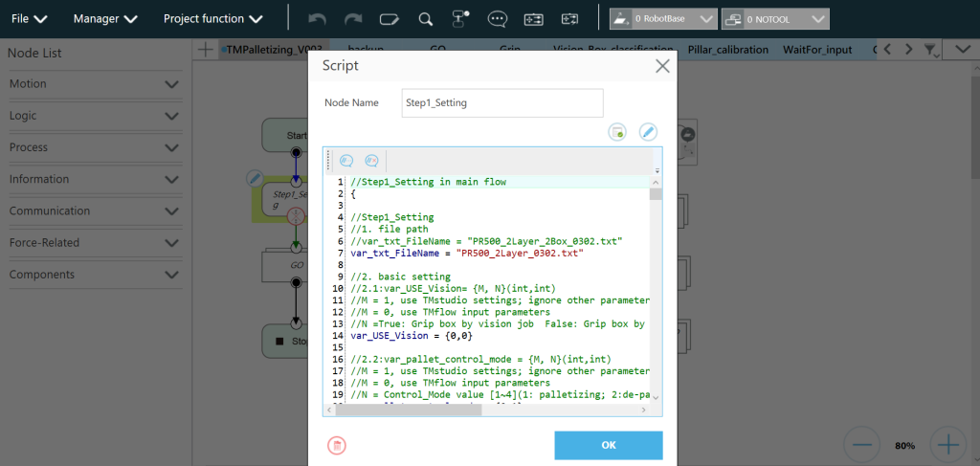Click the magnifier search icon in top toolbar
This screenshot has height=466, width=980.
coord(426,18)
